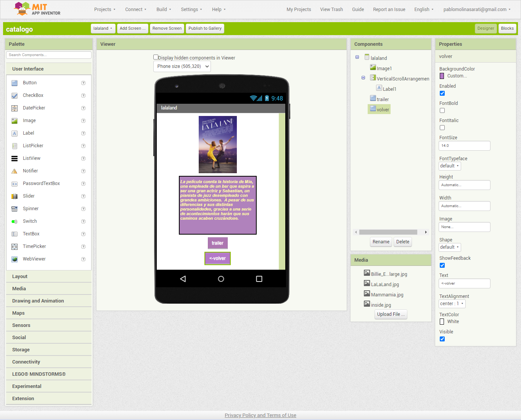
Task: Select the Button palette icon
Action: coord(14,83)
